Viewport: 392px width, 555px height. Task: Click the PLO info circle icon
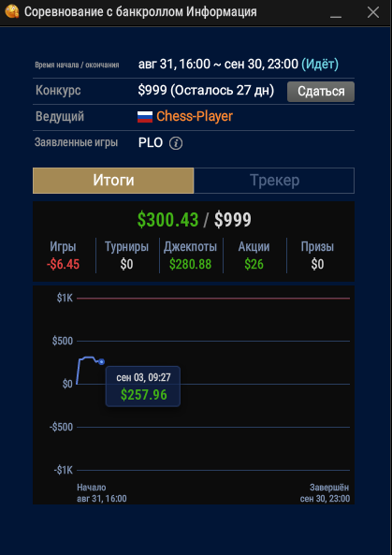(x=176, y=143)
